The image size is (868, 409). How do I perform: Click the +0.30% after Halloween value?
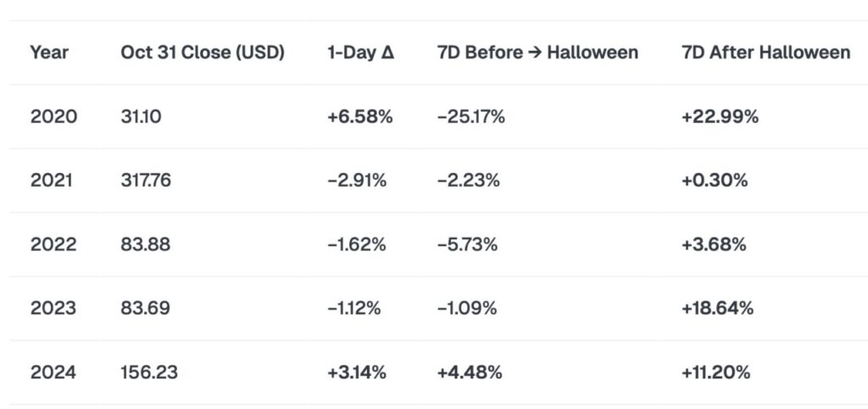(x=714, y=181)
